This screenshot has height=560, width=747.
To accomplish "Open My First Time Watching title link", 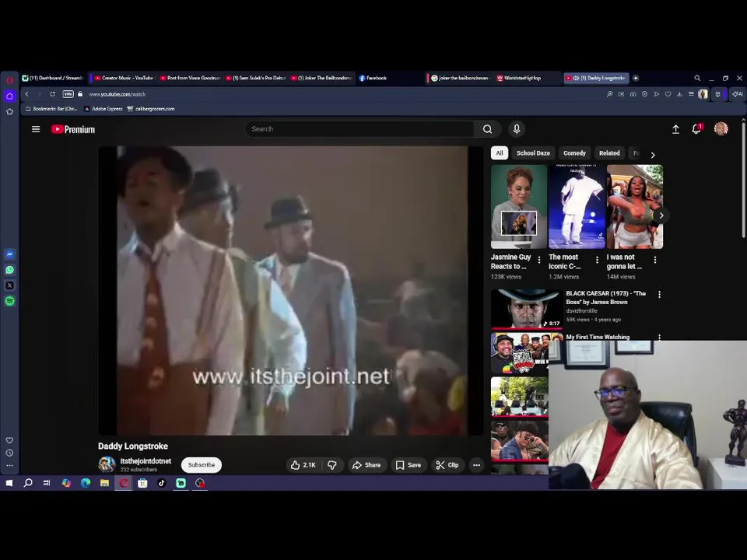I will point(598,337).
